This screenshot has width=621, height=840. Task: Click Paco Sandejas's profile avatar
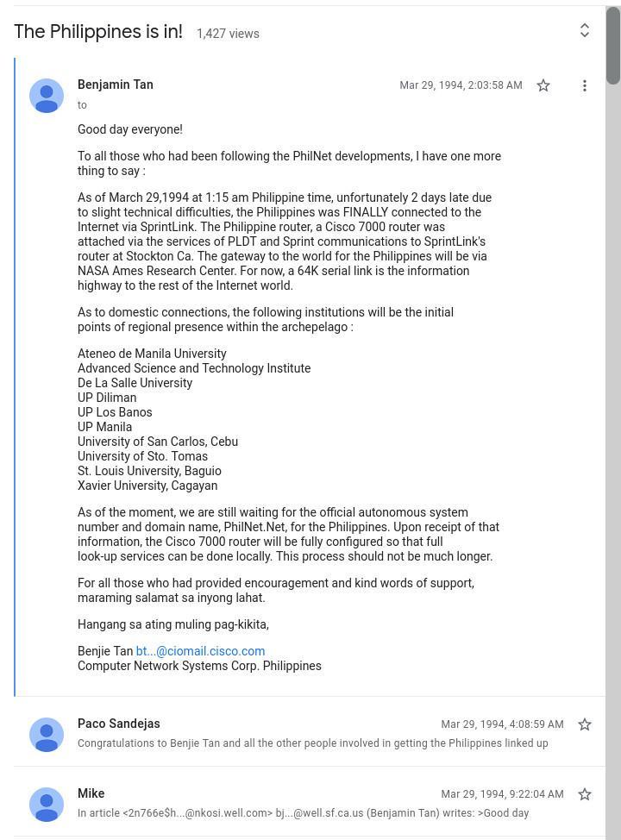coord(47,735)
